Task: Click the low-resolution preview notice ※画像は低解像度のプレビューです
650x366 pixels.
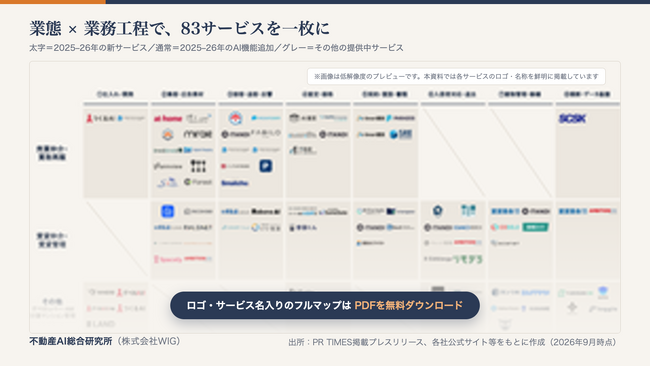Action: (x=456, y=77)
